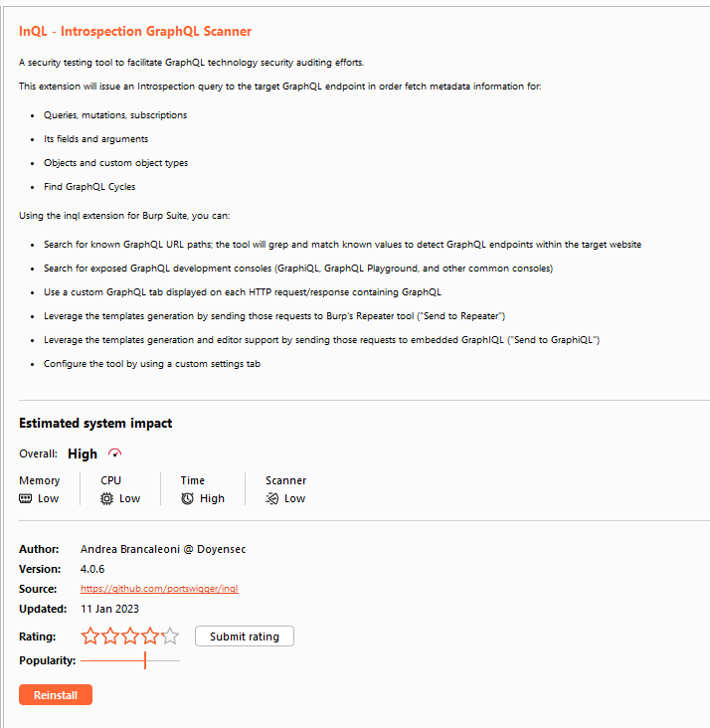Image resolution: width=710 pixels, height=728 pixels.
Task: Click the CPU processor icon
Action: click(x=106, y=498)
